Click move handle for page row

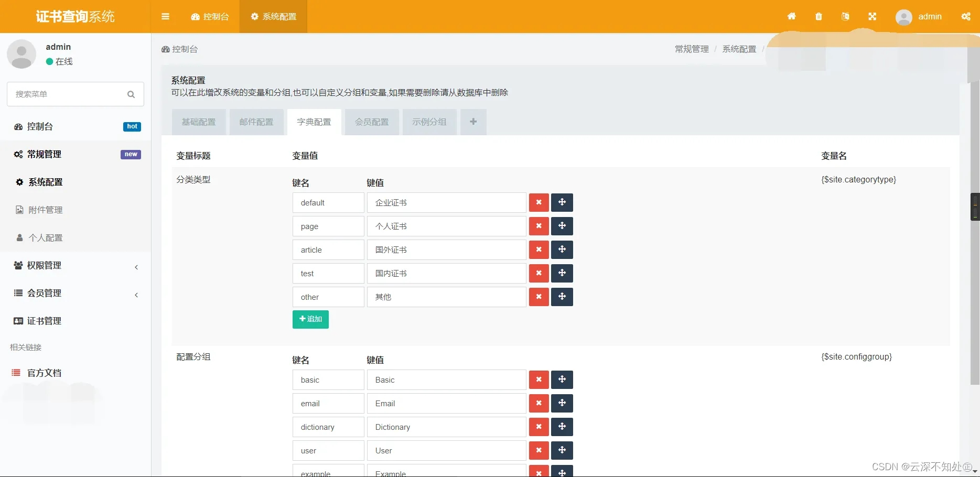coord(562,226)
